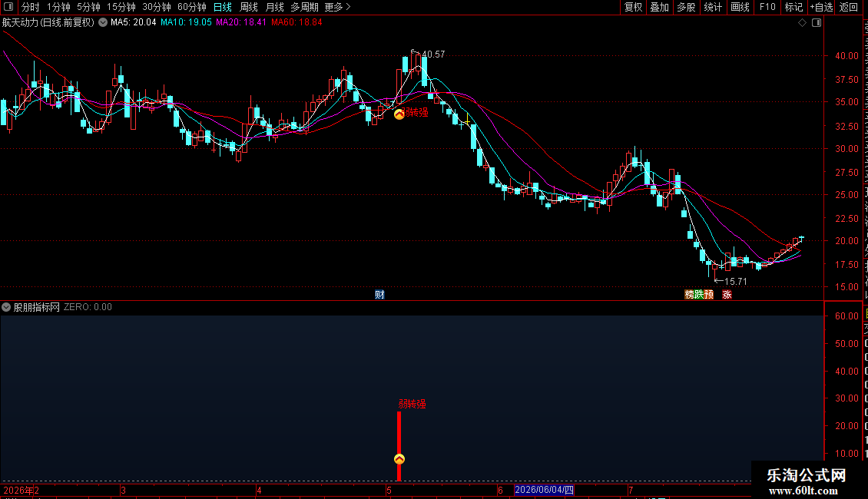Open the 画线 drawing tools
Screen dimensions: 868x499
pyautogui.click(x=740, y=7)
